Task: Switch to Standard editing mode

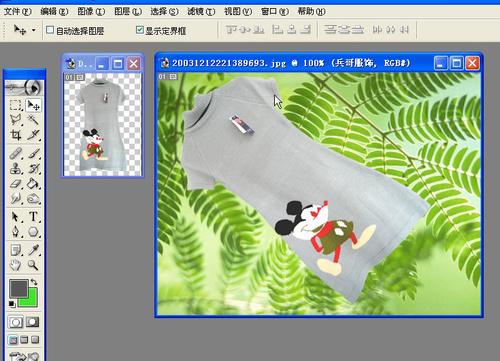Action: (16, 322)
